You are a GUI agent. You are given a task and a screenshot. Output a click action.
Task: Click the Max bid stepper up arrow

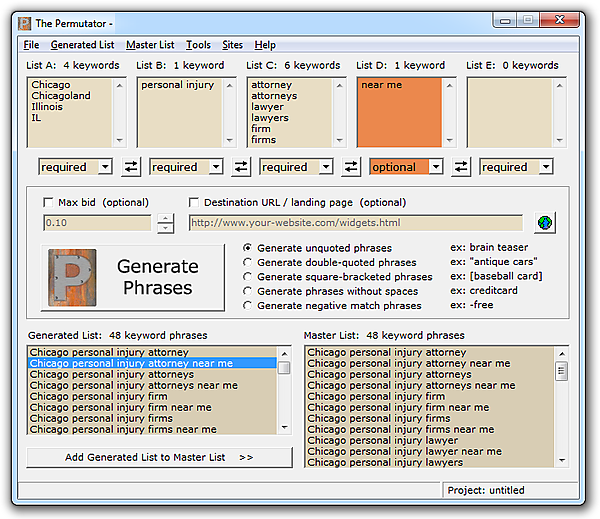click(166, 218)
